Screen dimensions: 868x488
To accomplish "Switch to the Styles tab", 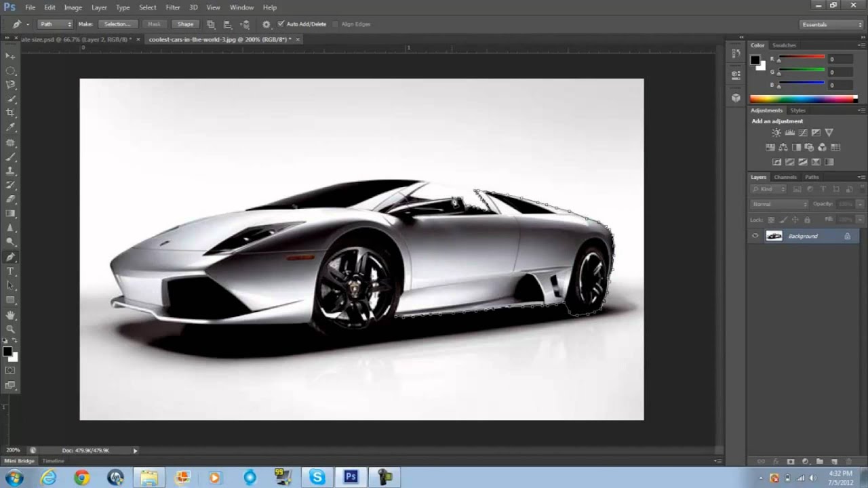I will pyautogui.click(x=798, y=110).
